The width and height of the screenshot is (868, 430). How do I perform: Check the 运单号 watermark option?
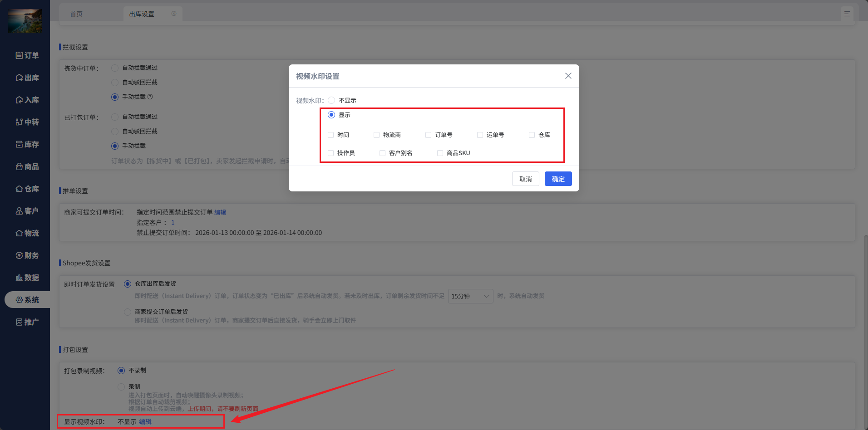pos(480,135)
